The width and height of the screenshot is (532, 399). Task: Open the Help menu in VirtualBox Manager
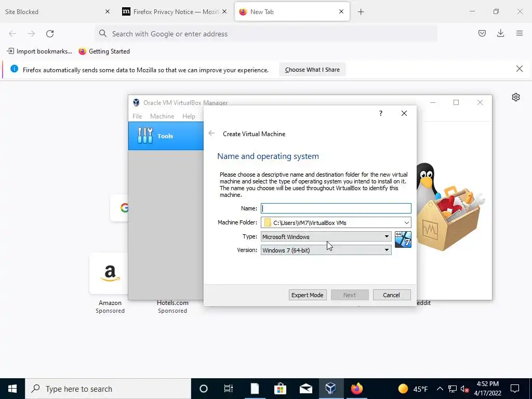[189, 116]
